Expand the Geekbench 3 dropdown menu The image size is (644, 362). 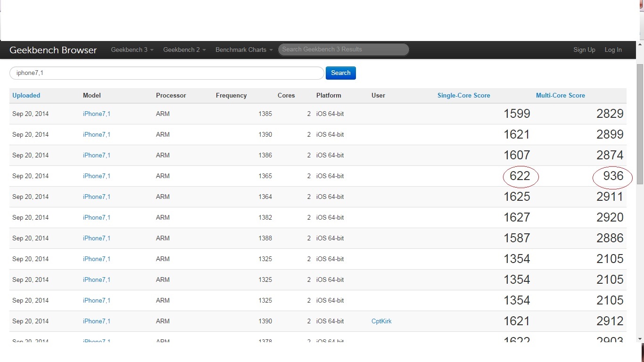pos(132,49)
